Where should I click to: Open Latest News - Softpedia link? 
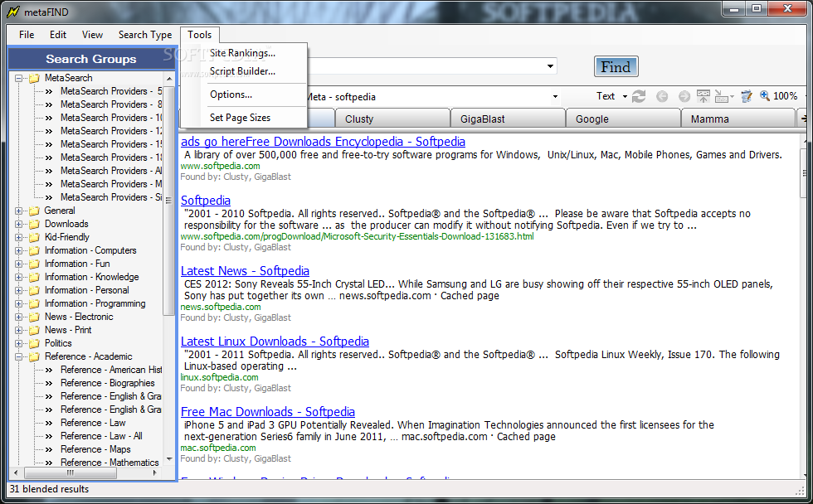245,271
